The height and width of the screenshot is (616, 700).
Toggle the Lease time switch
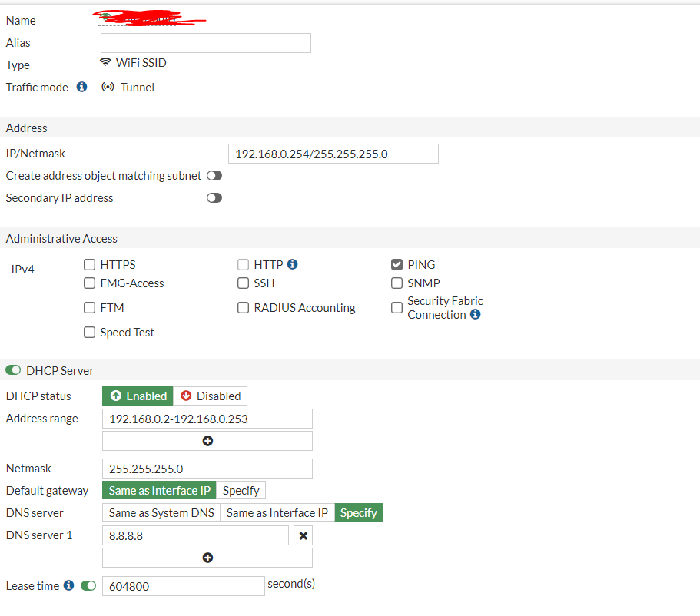coord(88,585)
